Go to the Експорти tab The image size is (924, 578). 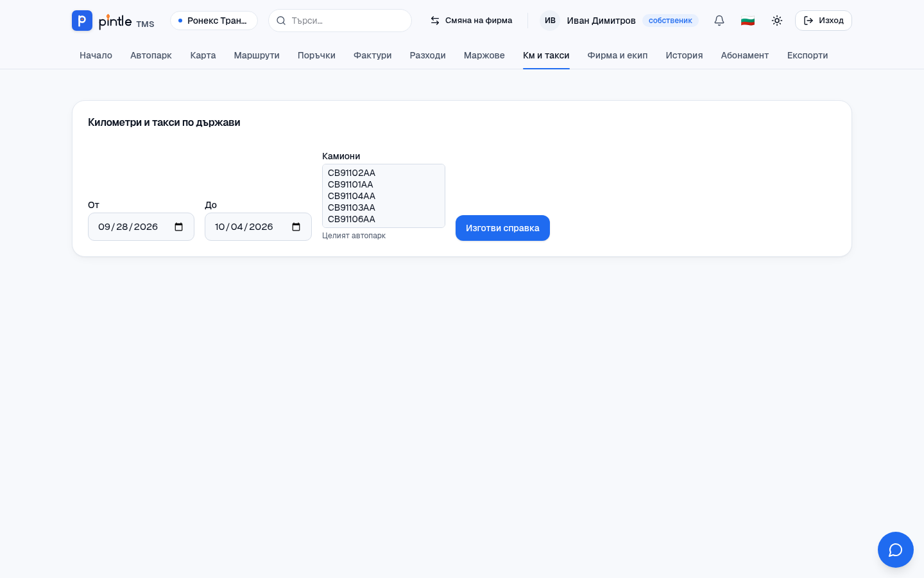807,55
